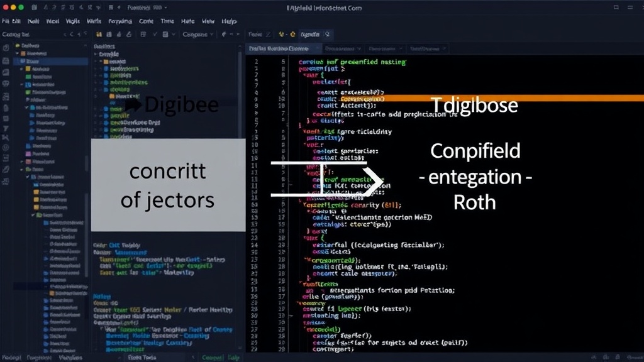The width and height of the screenshot is (644, 362).
Task: Click the checkmark icon in the toolbar
Action: tap(155, 35)
